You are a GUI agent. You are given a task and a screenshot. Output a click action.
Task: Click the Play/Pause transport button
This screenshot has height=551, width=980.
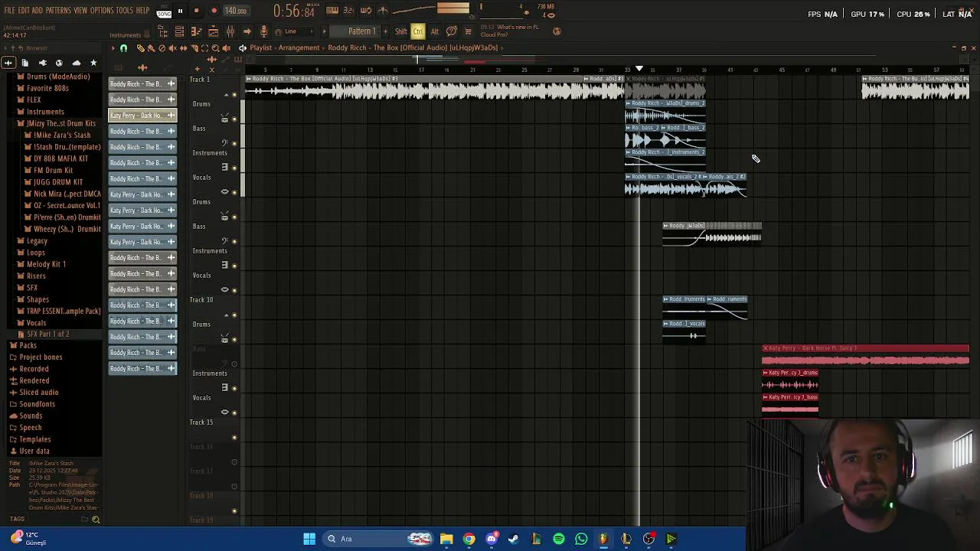pos(180,11)
